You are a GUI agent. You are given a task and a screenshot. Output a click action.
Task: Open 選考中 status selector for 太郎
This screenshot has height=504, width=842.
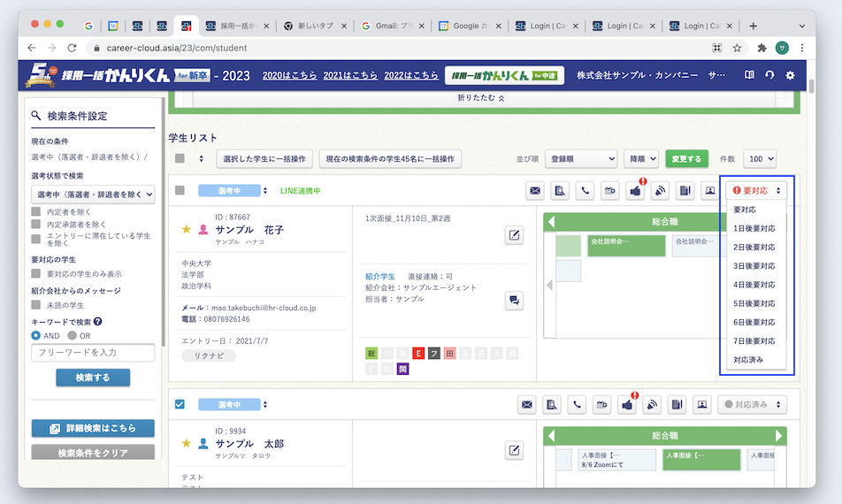point(233,405)
